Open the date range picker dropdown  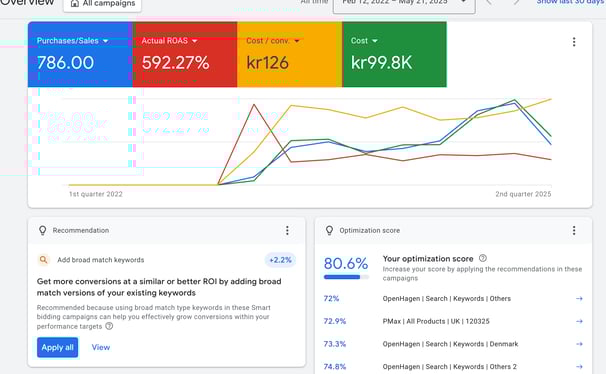(404, 4)
